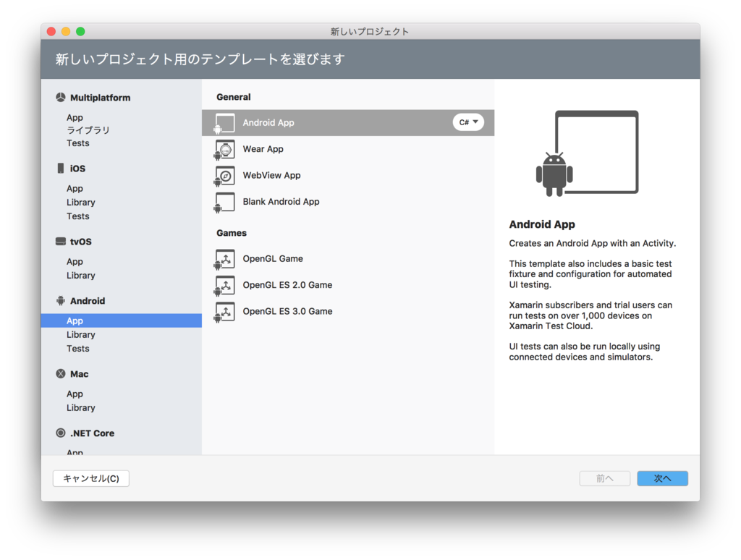The image size is (741, 560).
Task: Choose the Wear App template
Action: [348, 149]
